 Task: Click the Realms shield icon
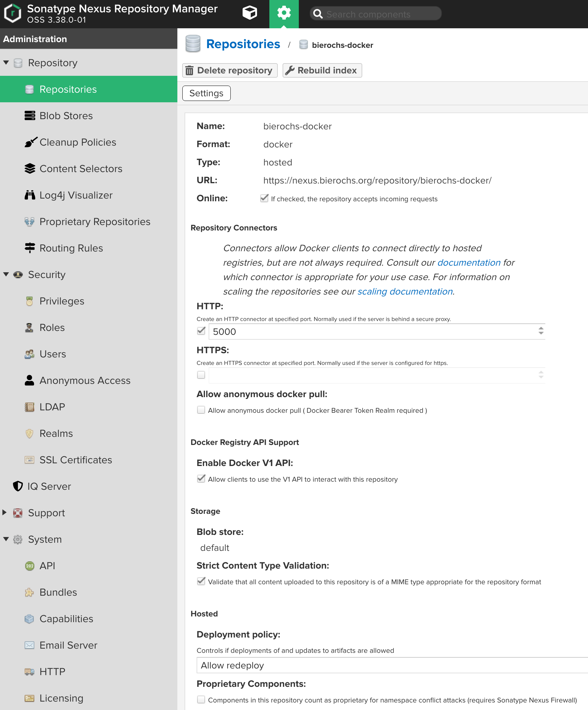(29, 434)
